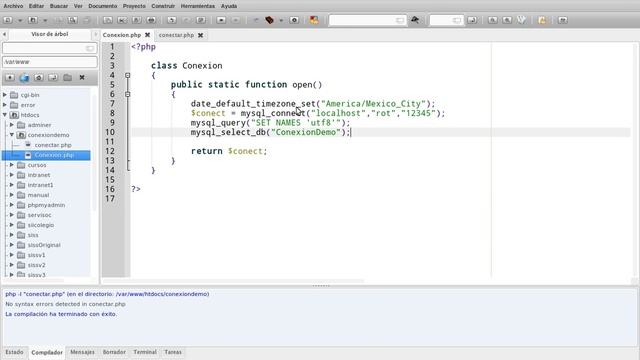
Task: Open the Archivo menu
Action: 13,6
